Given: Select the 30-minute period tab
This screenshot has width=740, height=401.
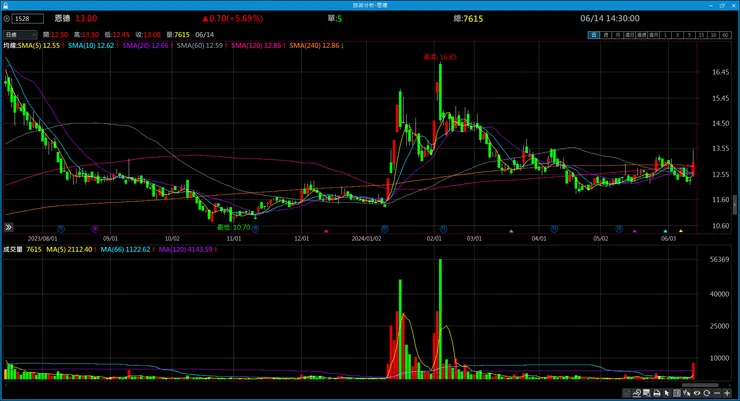Looking at the screenshot, I should coord(714,35).
